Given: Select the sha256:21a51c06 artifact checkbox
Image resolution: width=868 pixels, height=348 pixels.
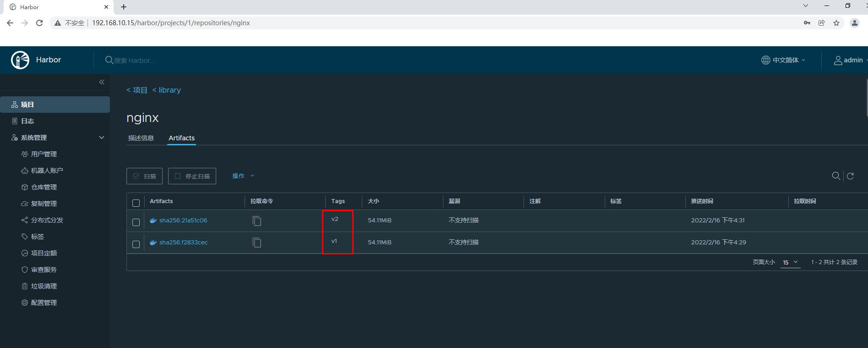Looking at the screenshot, I should (136, 222).
